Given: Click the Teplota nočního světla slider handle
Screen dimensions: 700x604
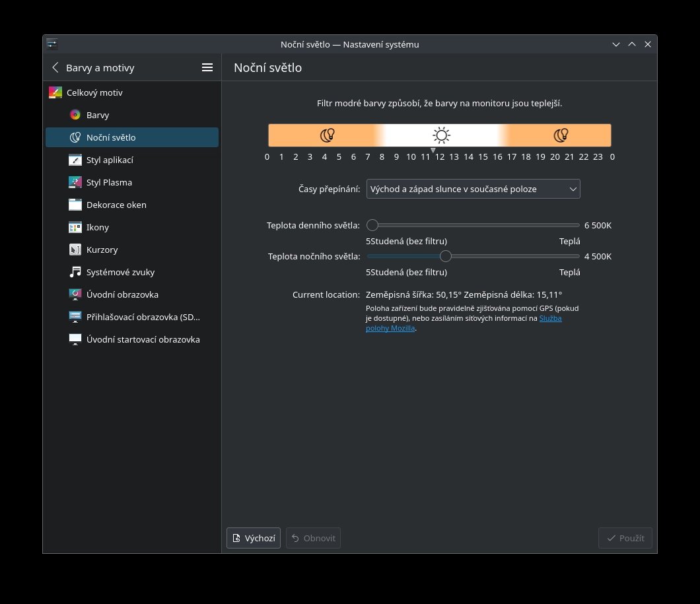Looking at the screenshot, I should coord(446,256).
